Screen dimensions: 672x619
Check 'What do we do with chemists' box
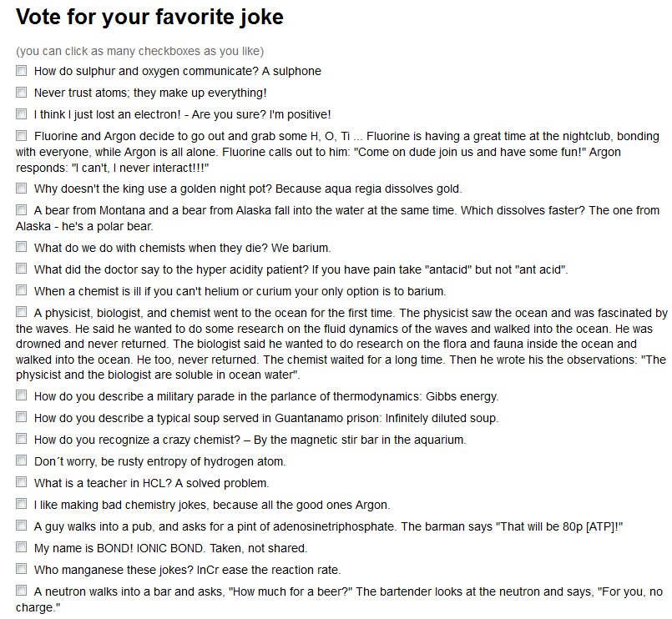pyautogui.click(x=22, y=247)
